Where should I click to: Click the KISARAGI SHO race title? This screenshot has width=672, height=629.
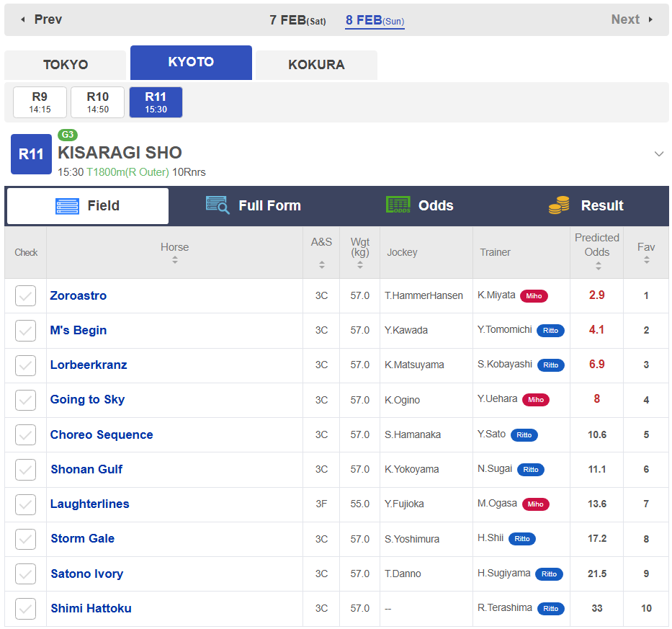click(x=120, y=153)
